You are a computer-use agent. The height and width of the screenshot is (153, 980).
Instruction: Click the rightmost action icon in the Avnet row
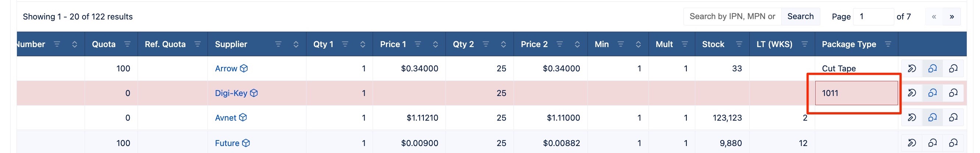pos(953,118)
